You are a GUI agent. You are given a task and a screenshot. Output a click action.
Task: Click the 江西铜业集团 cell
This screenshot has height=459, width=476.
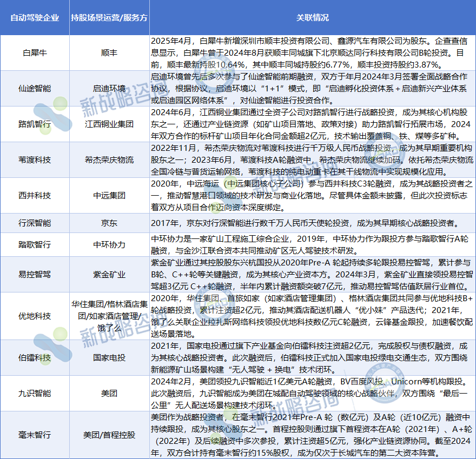pos(109,124)
